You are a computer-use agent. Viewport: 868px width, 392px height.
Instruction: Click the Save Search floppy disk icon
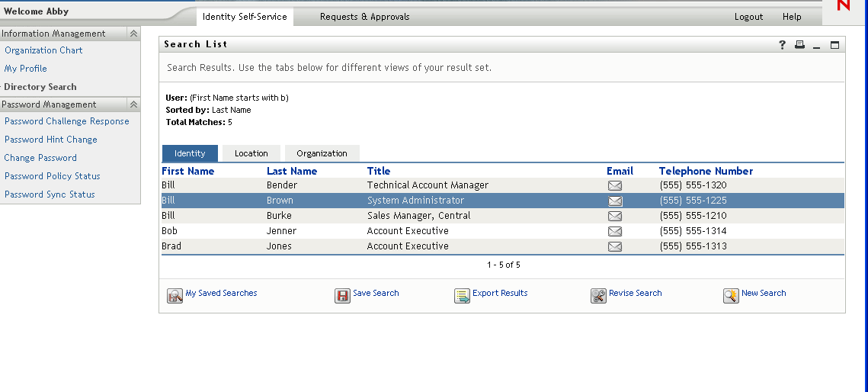(342, 296)
